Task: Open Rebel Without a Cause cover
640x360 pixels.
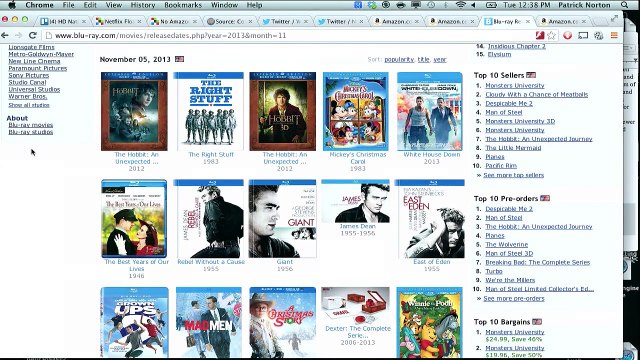Action: click(209, 218)
